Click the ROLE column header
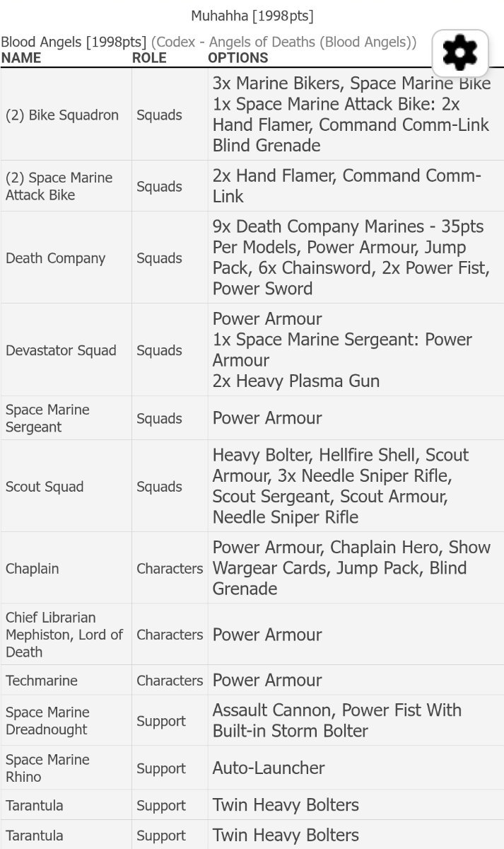Viewport: 504px width, 849px height. (149, 58)
